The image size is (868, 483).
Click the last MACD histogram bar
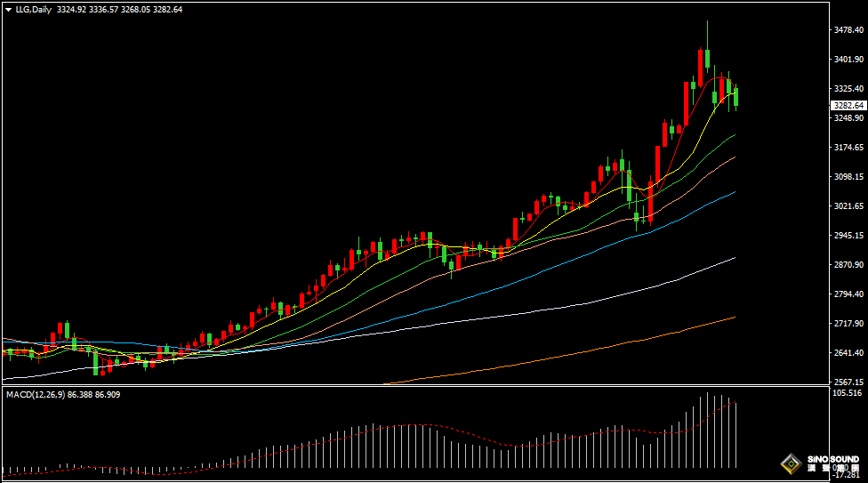click(x=735, y=435)
